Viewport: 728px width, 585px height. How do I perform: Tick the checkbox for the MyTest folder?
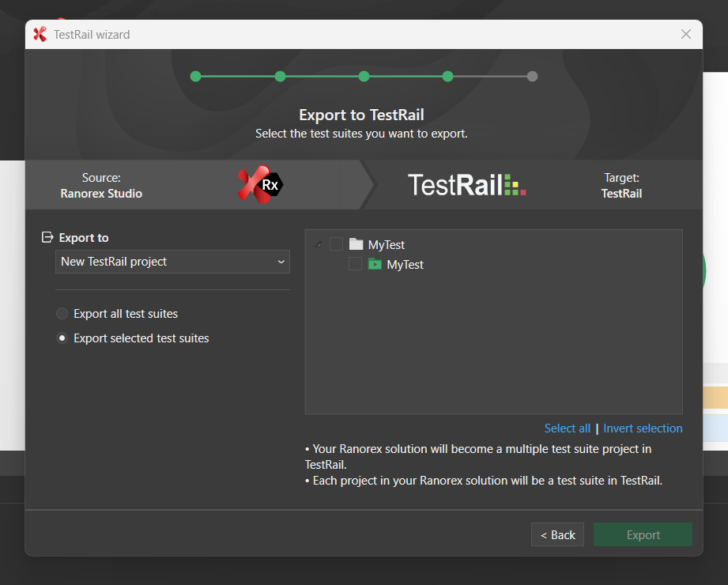(x=337, y=244)
